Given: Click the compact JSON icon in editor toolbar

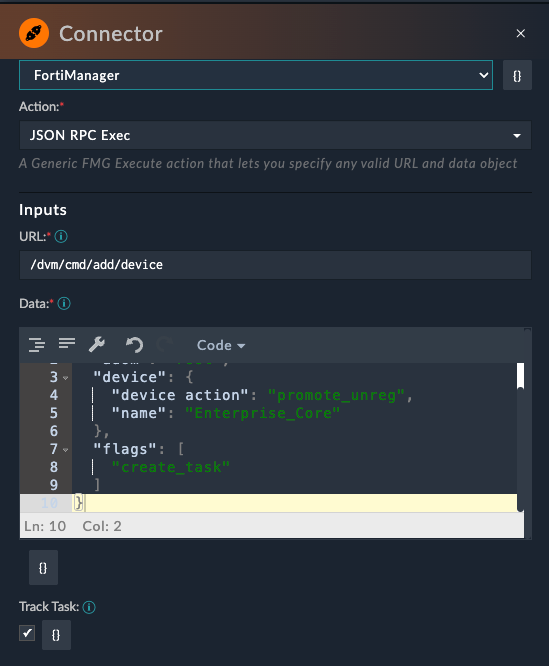Looking at the screenshot, I should point(67,343).
